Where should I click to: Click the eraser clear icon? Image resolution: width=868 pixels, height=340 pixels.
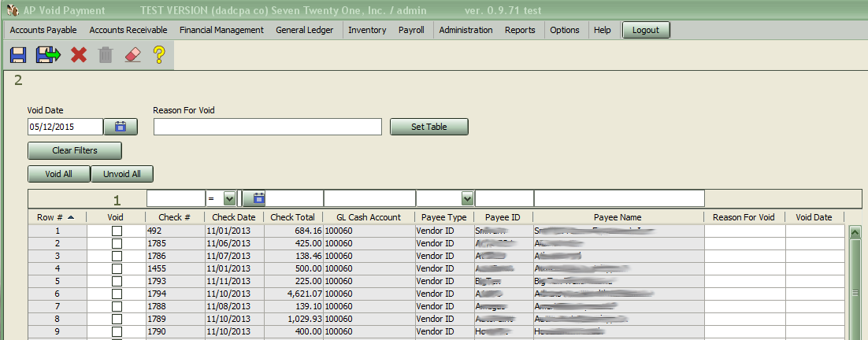click(133, 55)
